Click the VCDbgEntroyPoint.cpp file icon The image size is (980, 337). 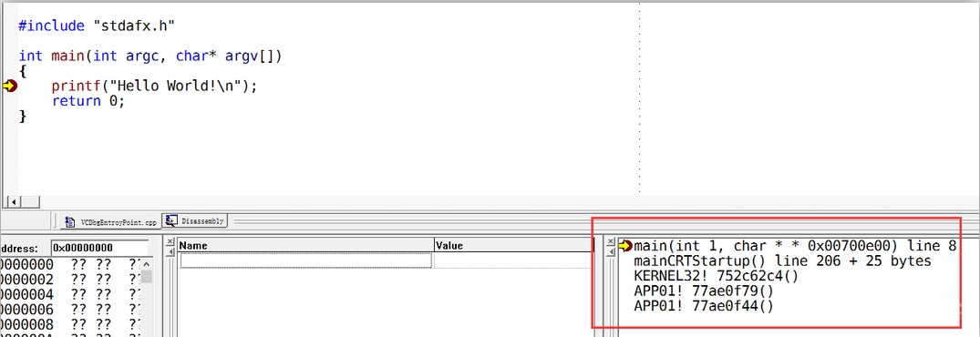[x=70, y=221]
